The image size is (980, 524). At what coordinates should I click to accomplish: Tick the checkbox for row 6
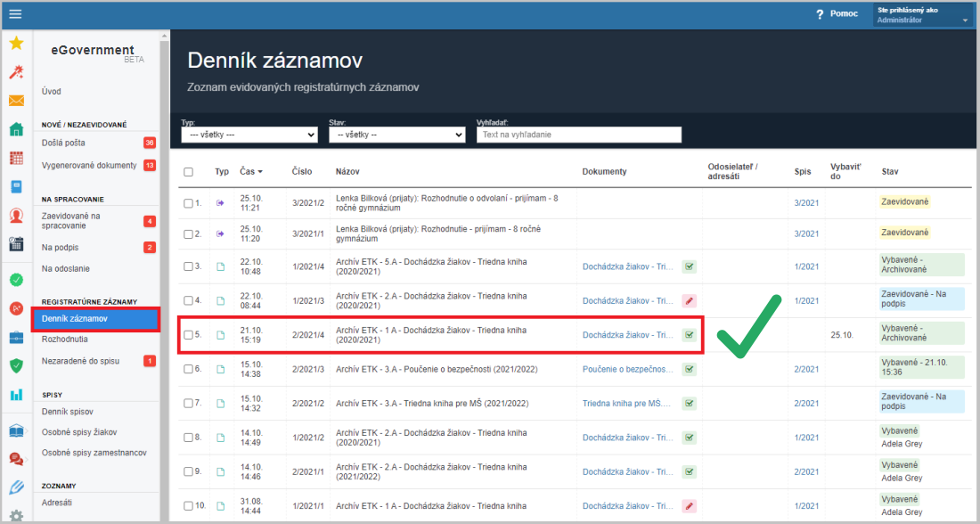tap(188, 369)
